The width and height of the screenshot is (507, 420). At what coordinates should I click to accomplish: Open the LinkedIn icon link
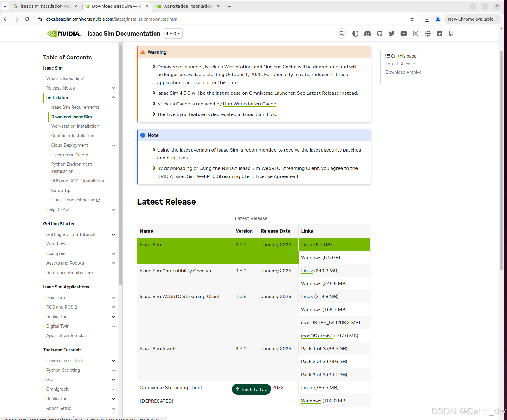coord(440,34)
